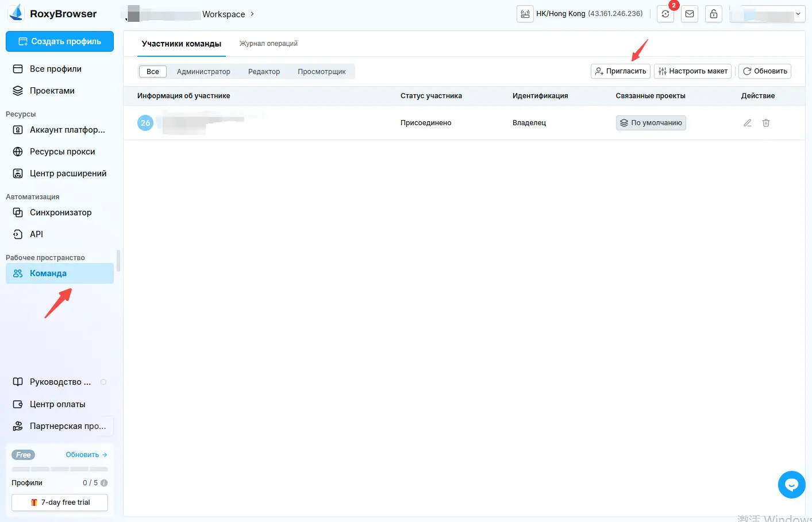Filter members by Просмотрщик role

[321, 72]
